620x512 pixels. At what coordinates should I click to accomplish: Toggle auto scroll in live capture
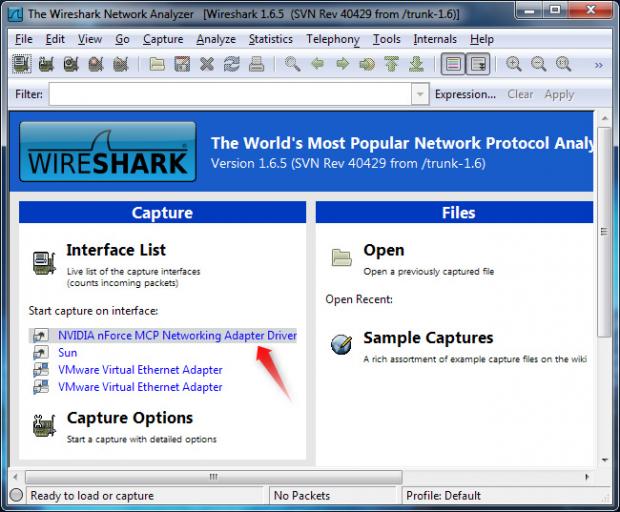pos(478,65)
